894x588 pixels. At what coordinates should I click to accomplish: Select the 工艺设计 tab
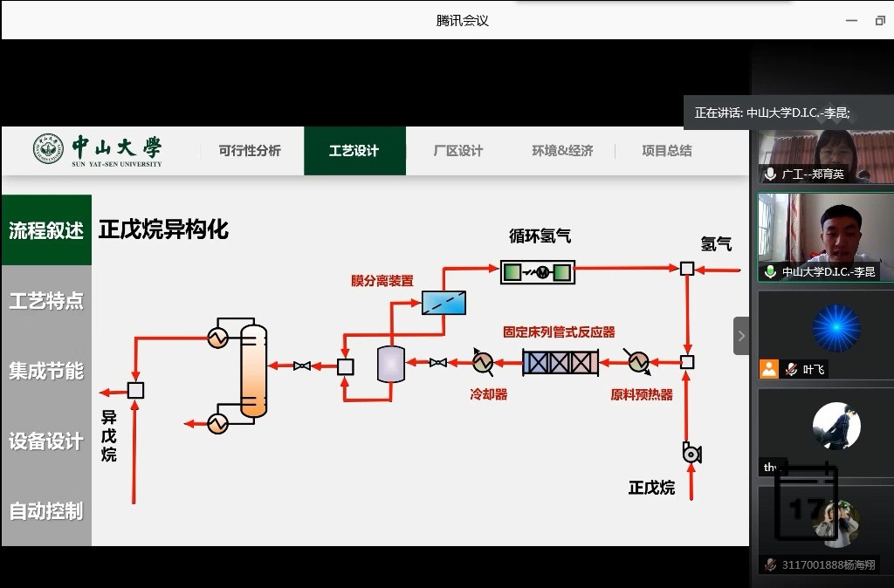(354, 151)
